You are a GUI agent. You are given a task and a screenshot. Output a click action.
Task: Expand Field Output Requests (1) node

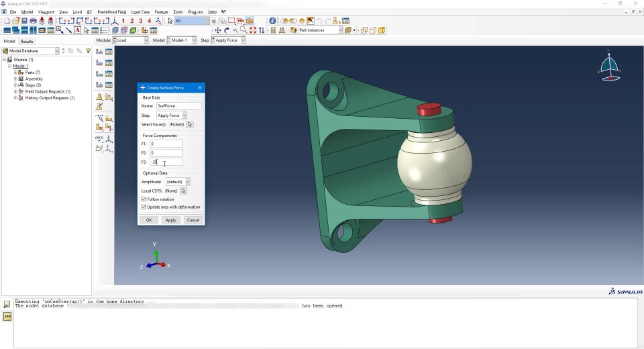tap(15, 92)
